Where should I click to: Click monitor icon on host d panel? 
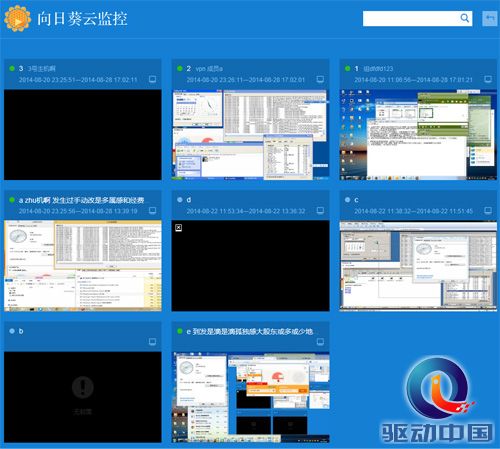point(320,211)
